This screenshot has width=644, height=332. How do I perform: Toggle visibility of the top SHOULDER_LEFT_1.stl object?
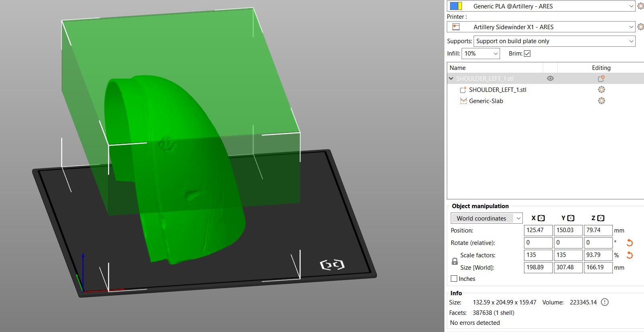[550, 78]
